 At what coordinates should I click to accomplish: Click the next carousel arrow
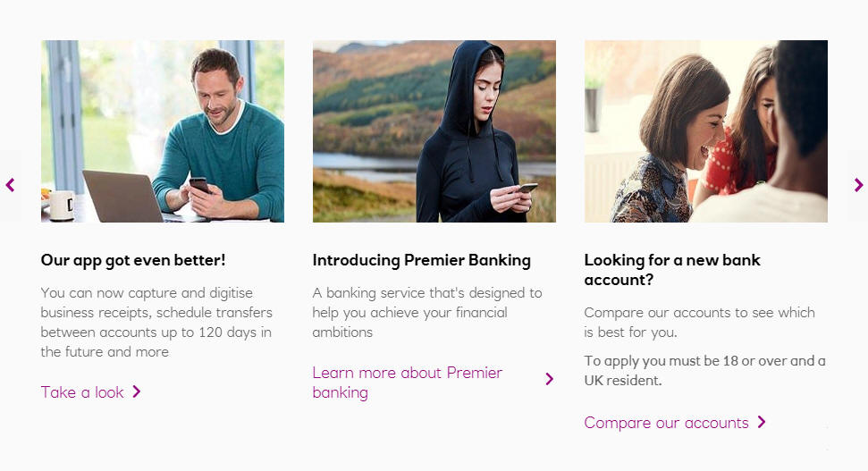click(x=858, y=185)
